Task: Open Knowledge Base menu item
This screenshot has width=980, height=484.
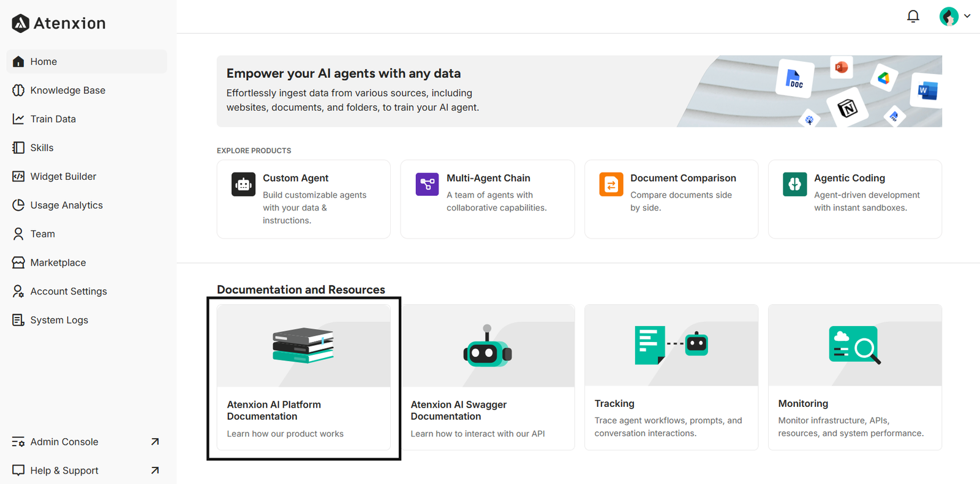Action: (86, 90)
